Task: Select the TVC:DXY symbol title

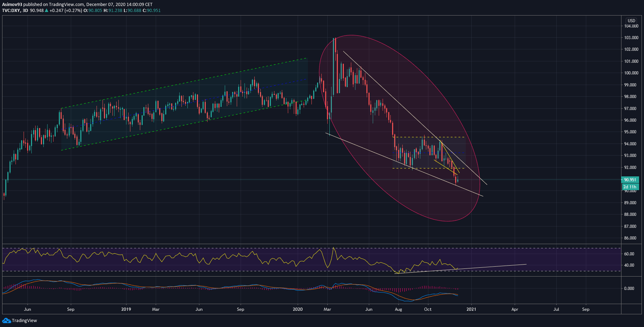Action: [11, 11]
